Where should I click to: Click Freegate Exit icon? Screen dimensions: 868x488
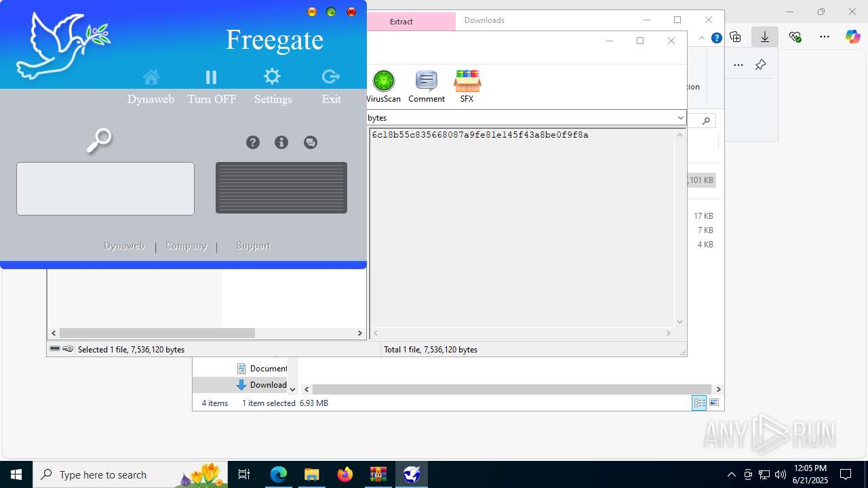click(331, 77)
